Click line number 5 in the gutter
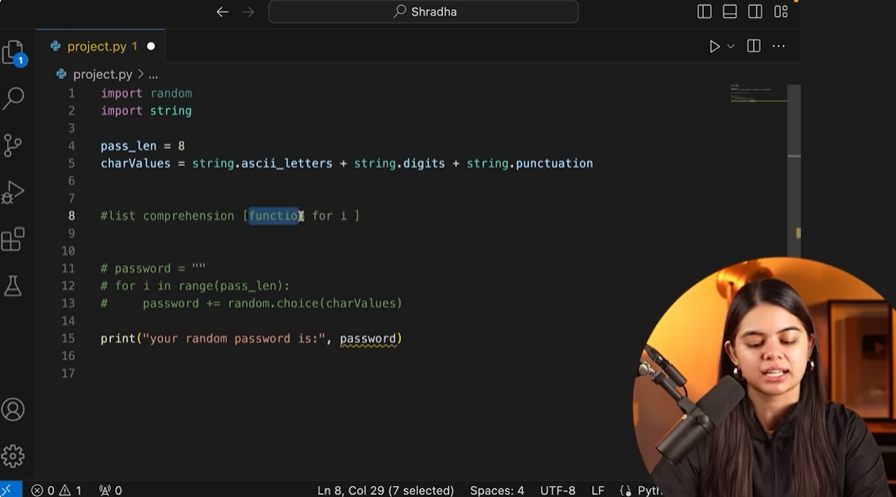The height and width of the screenshot is (497, 896). tap(71, 163)
